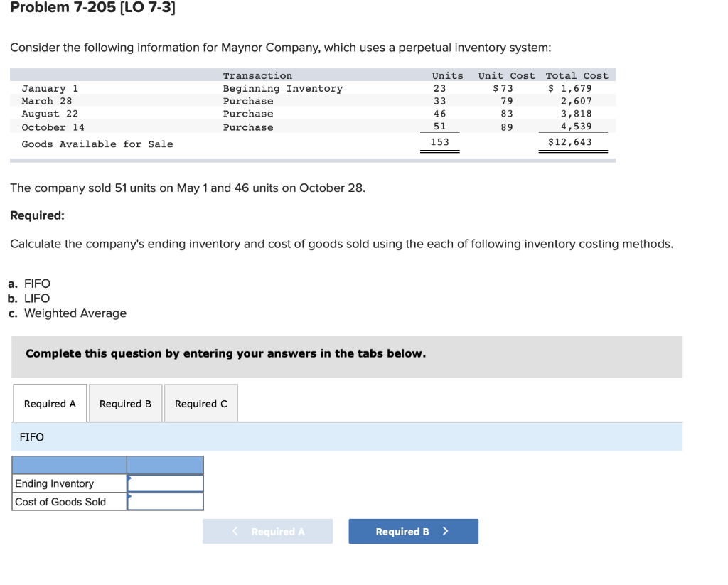The width and height of the screenshot is (728, 585).
Task: Click the Cost of Goods Sold row label
Action: [60, 500]
